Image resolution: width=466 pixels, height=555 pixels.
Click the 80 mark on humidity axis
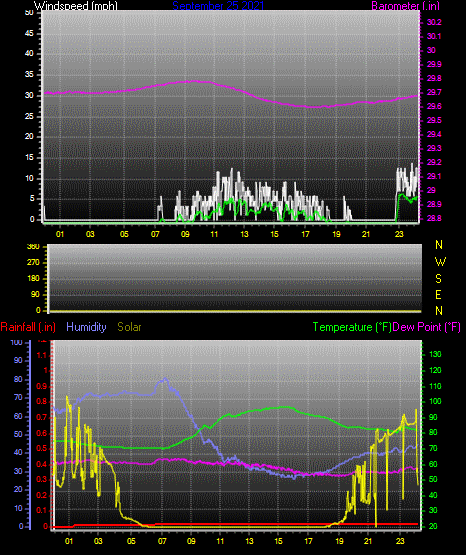click(x=18, y=379)
